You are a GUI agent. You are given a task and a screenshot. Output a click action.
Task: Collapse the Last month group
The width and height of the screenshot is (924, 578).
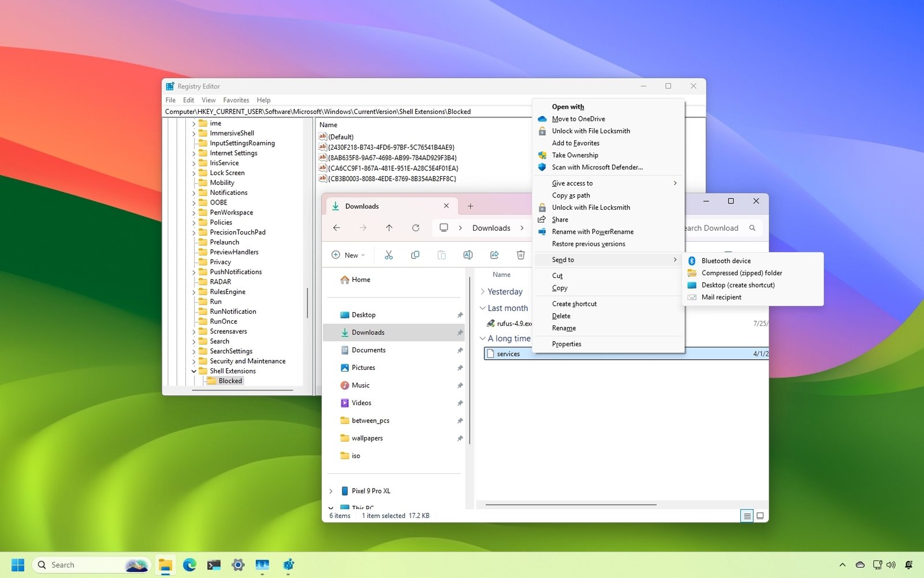pos(484,308)
